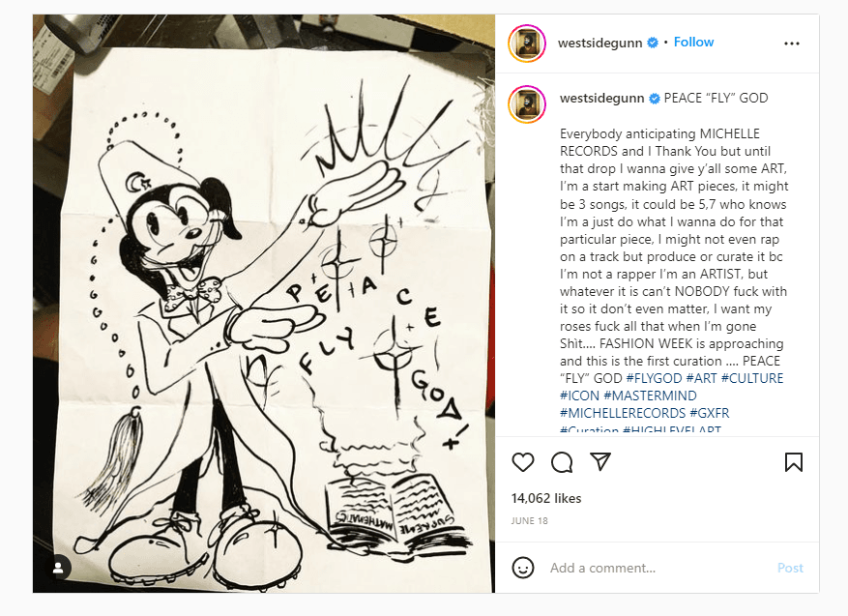Open comments via the speech bubble icon

(562, 462)
